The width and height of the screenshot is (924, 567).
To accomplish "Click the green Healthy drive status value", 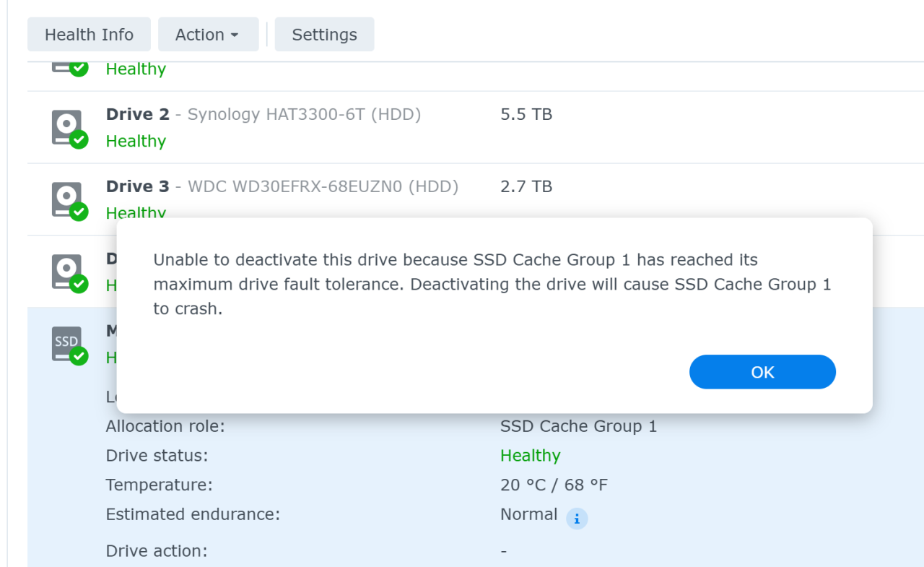I will coord(530,456).
